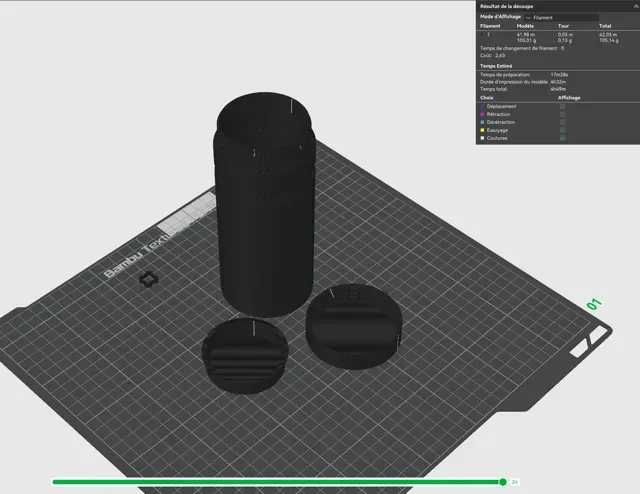Select the front-left ribbed cap model
640x494 pixels.
245,356
